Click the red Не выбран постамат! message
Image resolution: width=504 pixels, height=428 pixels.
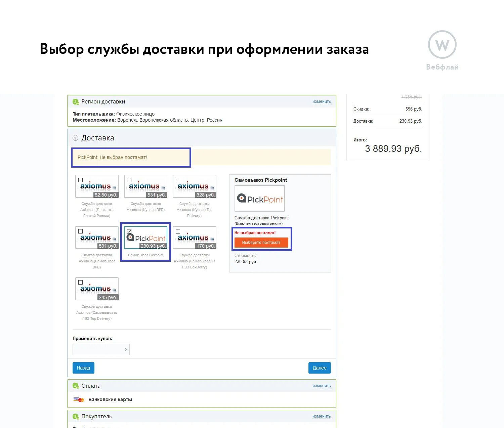[255, 233]
